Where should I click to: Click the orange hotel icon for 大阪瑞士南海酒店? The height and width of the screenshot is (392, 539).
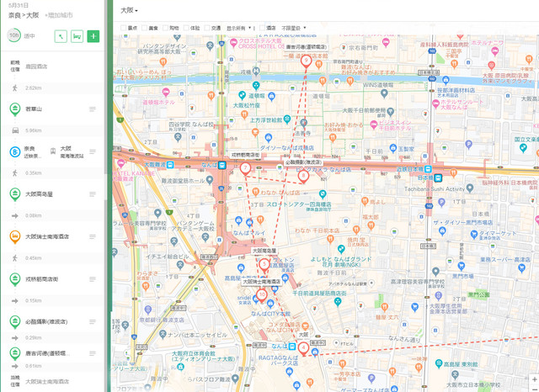[15, 236]
